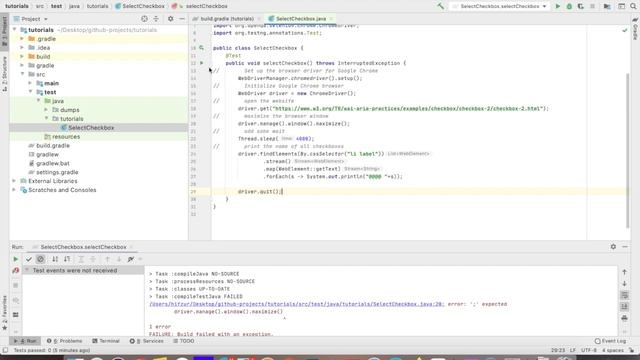Click the green run gutter icon beside class SelectCheckbox

pos(202,48)
